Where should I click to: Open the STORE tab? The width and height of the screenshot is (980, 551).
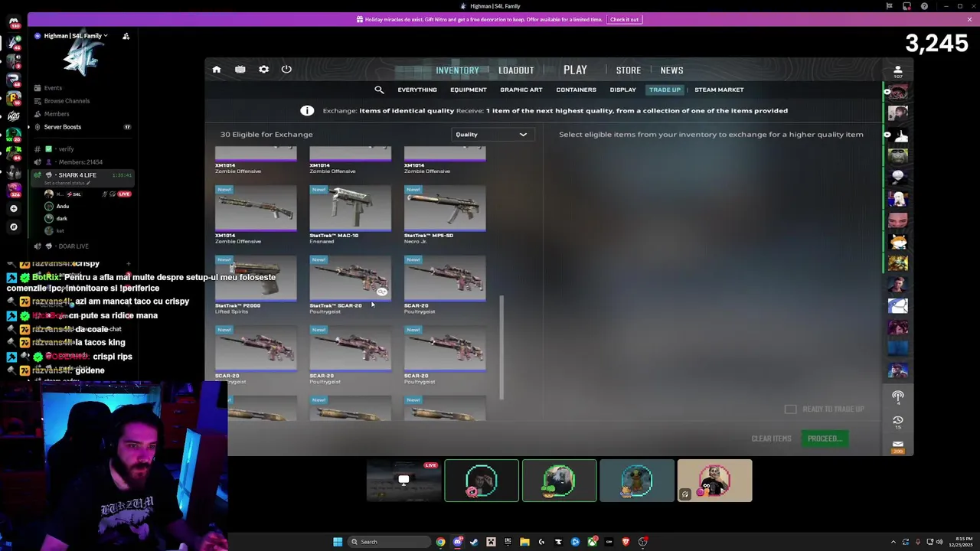(629, 70)
